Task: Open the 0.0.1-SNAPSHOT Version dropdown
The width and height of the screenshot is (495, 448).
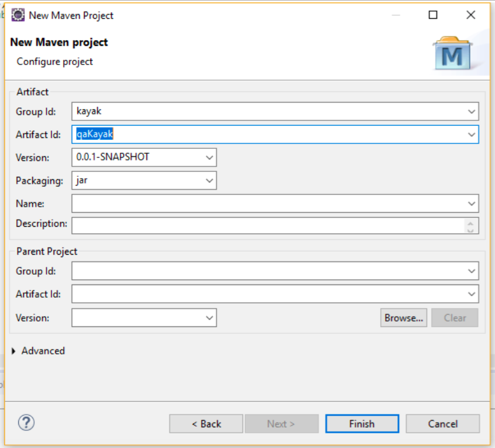Action: pyautogui.click(x=209, y=157)
